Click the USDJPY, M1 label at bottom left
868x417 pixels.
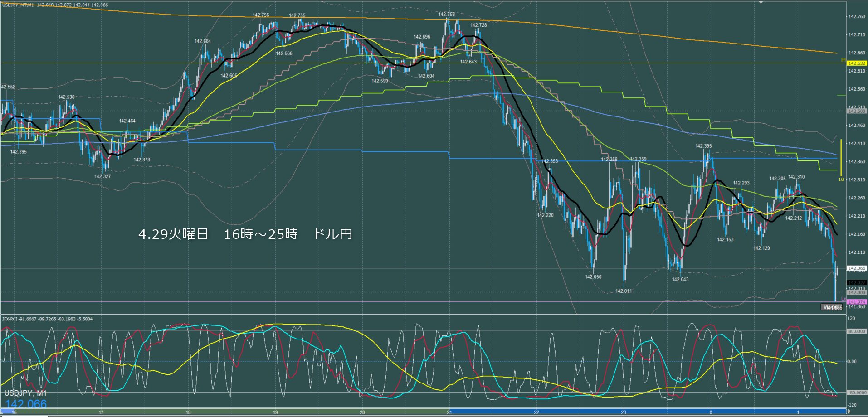click(25, 393)
